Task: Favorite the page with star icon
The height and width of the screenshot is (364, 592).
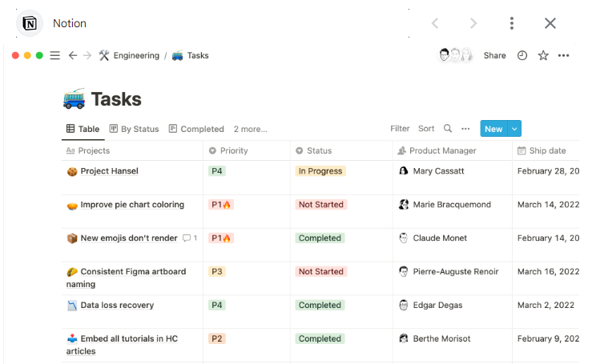Action: 543,55
